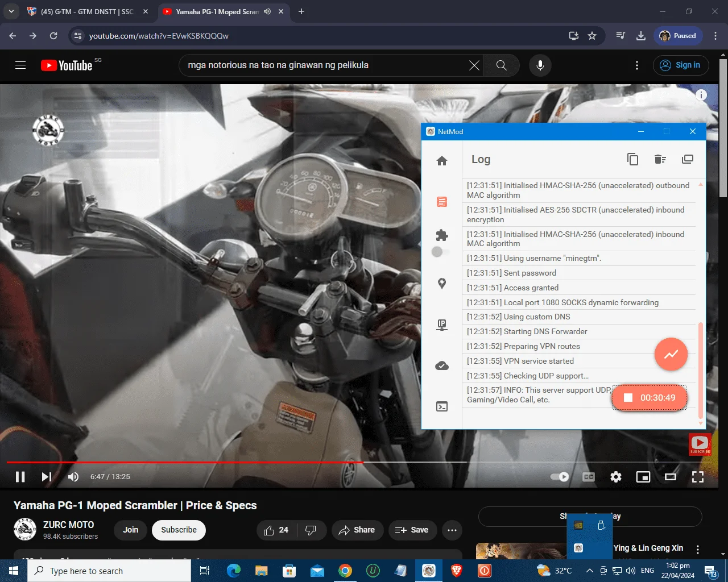
Task: View site information in address bar
Action: (x=78, y=36)
